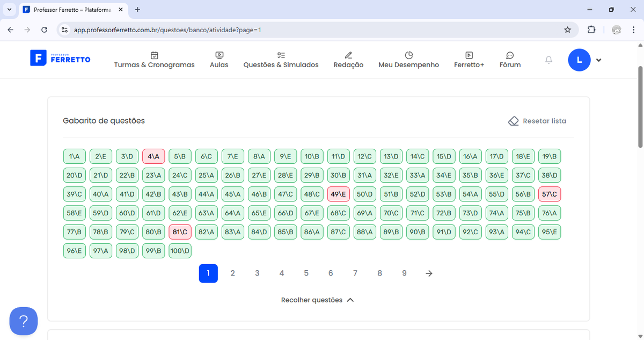The height and width of the screenshot is (340, 644).
Task: Open question 87\C
Action: click(339, 232)
